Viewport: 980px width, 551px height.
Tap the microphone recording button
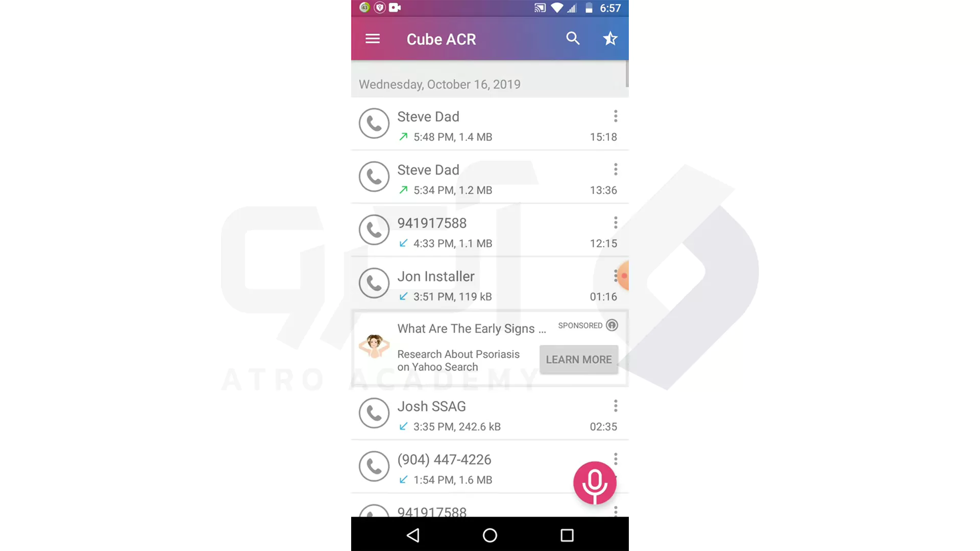click(593, 482)
